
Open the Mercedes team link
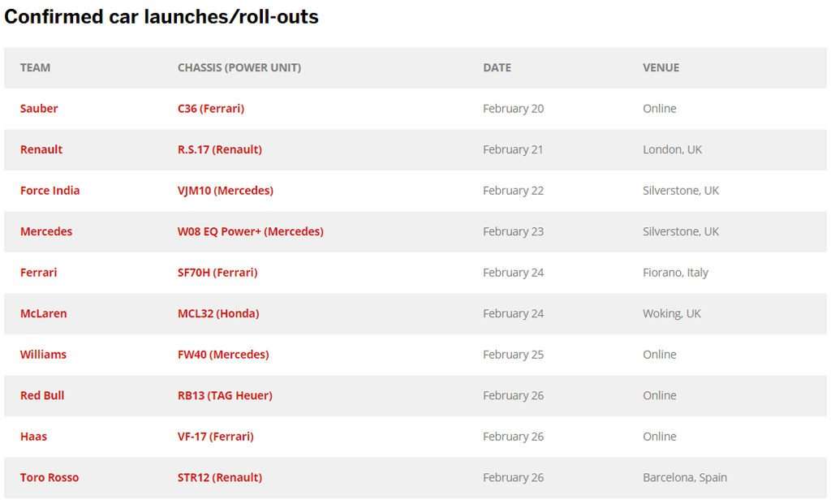[46, 231]
